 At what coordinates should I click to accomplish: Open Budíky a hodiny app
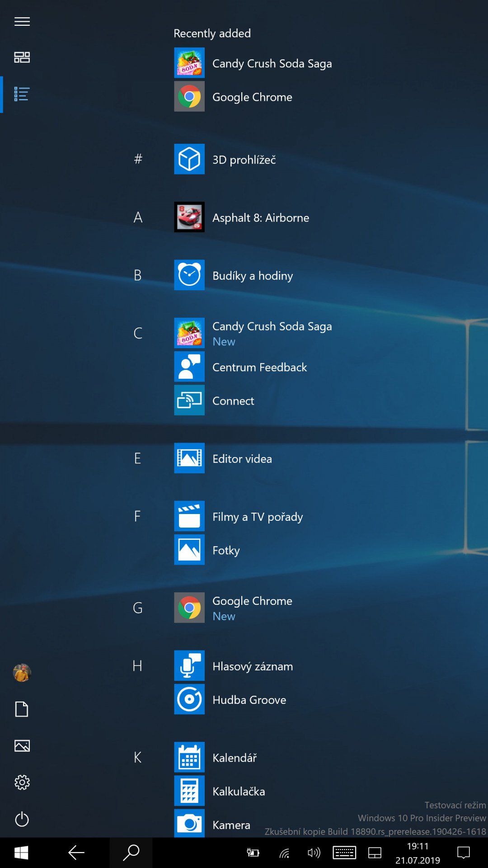234,275
